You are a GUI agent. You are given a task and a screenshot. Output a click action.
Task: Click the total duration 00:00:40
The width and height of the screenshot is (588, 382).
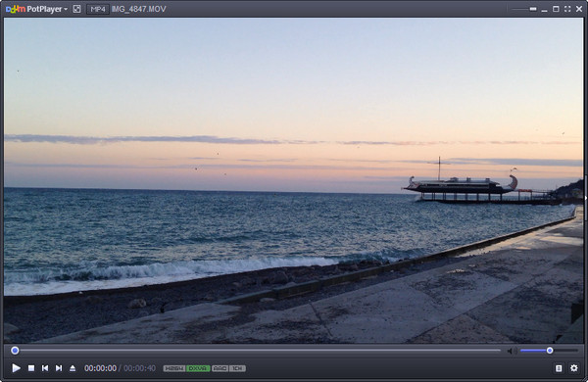pyautogui.click(x=139, y=368)
